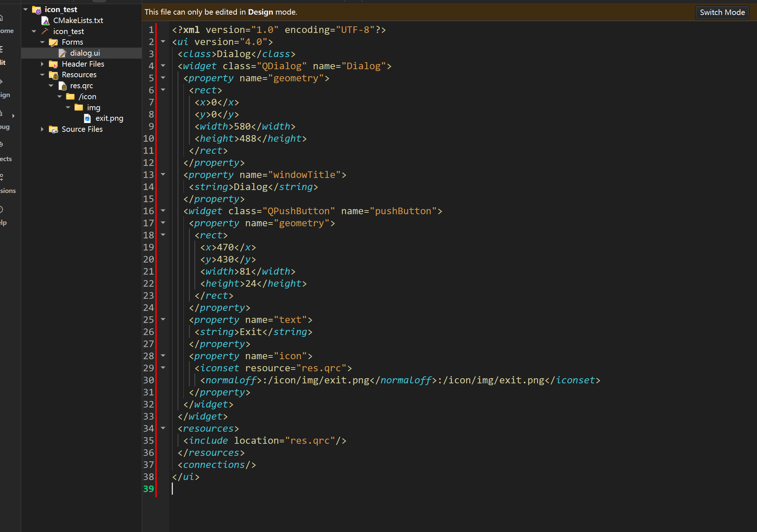The width and height of the screenshot is (757, 532).
Task: Collapse the Resources folder
Action: pyautogui.click(x=42, y=75)
